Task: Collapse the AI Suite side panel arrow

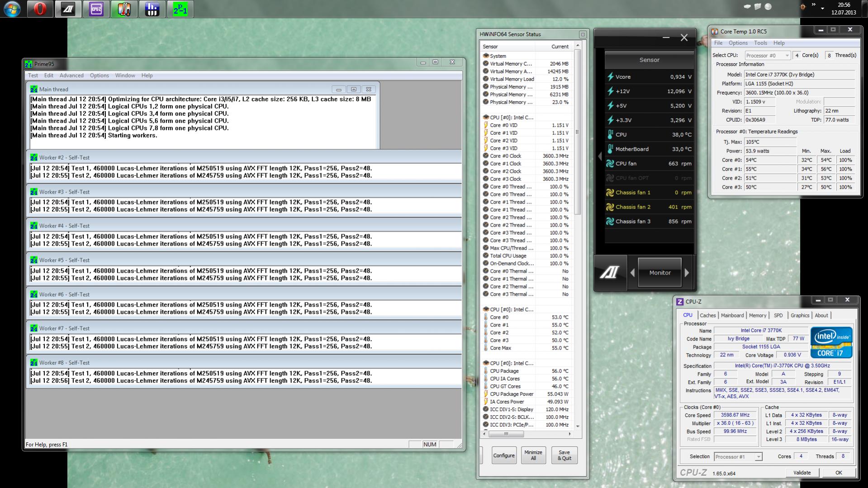Action: [600, 156]
